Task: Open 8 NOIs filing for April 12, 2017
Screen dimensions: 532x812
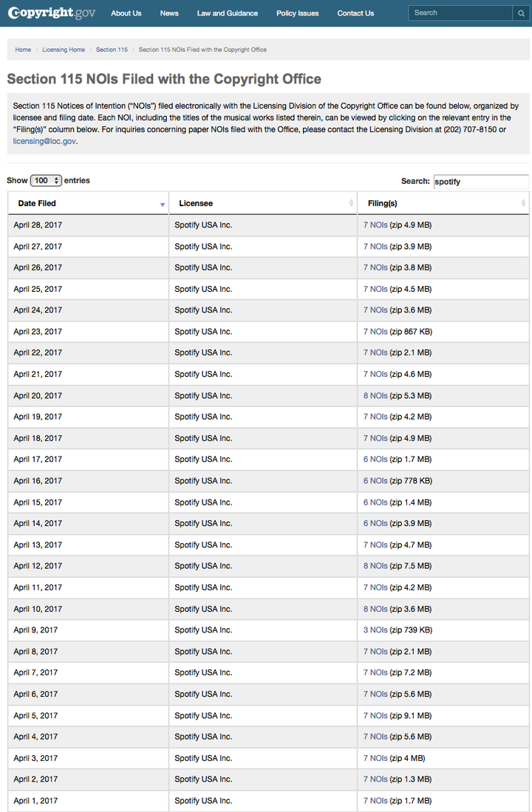Action: point(375,565)
